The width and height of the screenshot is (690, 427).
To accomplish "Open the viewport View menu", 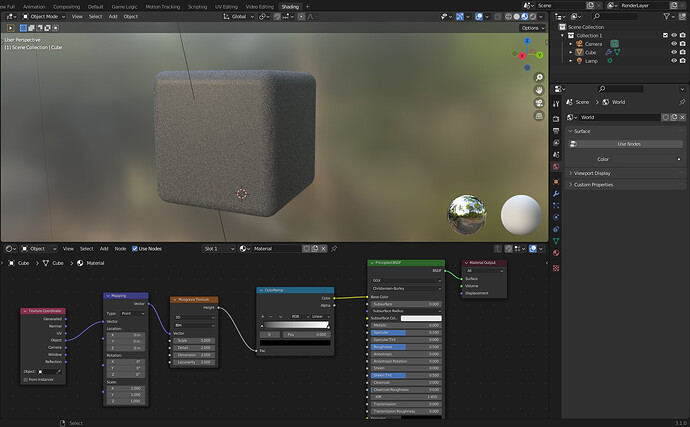I will tap(77, 17).
